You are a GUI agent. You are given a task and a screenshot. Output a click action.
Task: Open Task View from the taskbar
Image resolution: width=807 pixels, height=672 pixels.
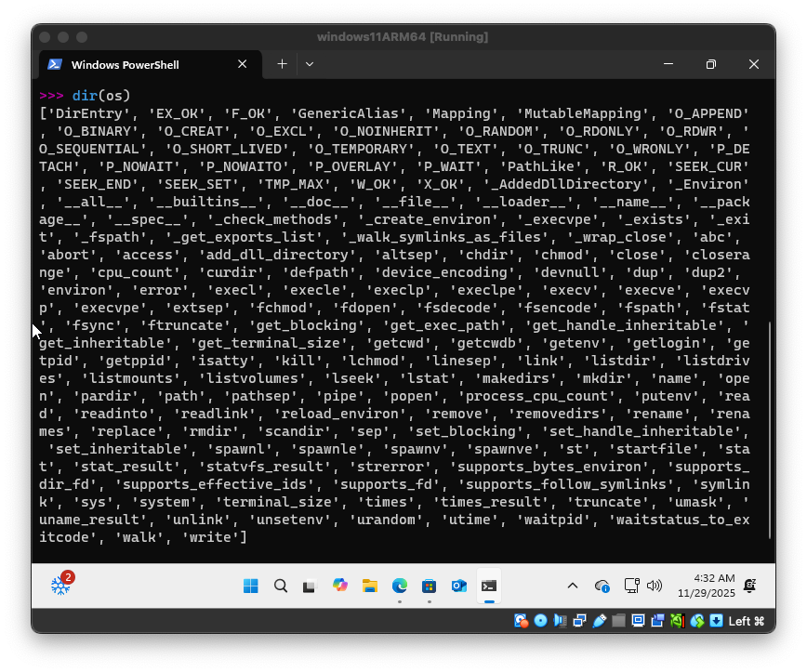pos(310,586)
